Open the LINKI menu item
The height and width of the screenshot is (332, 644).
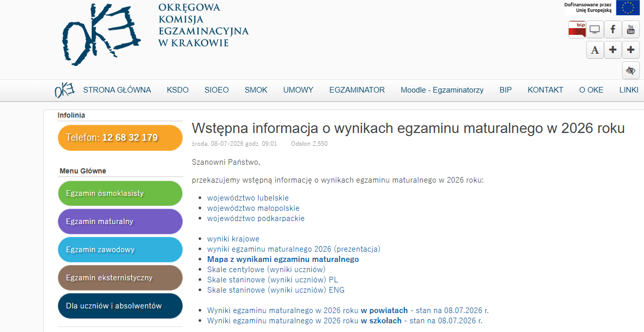(629, 90)
